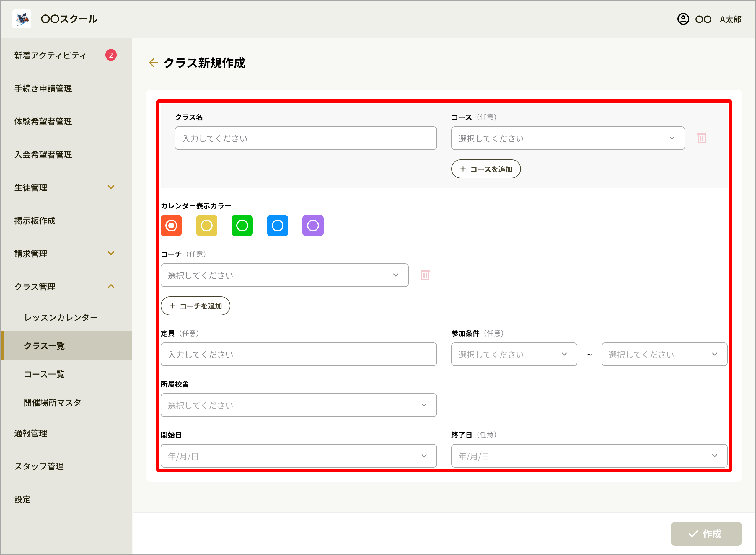Focus the クラス名 input field
The image size is (756, 555).
[306, 138]
